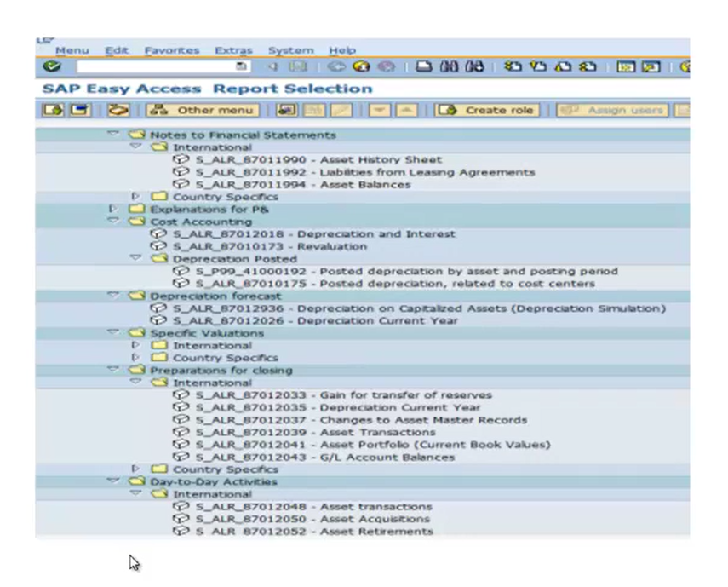Expand Country Specifics under Specific Valuations
Viewport: 728px width, 587px height.
point(135,357)
